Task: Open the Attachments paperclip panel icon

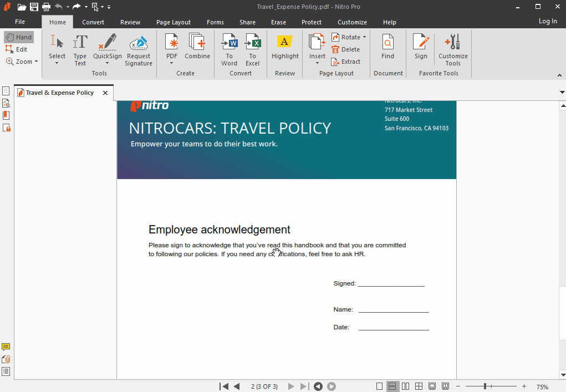Action: point(6,359)
